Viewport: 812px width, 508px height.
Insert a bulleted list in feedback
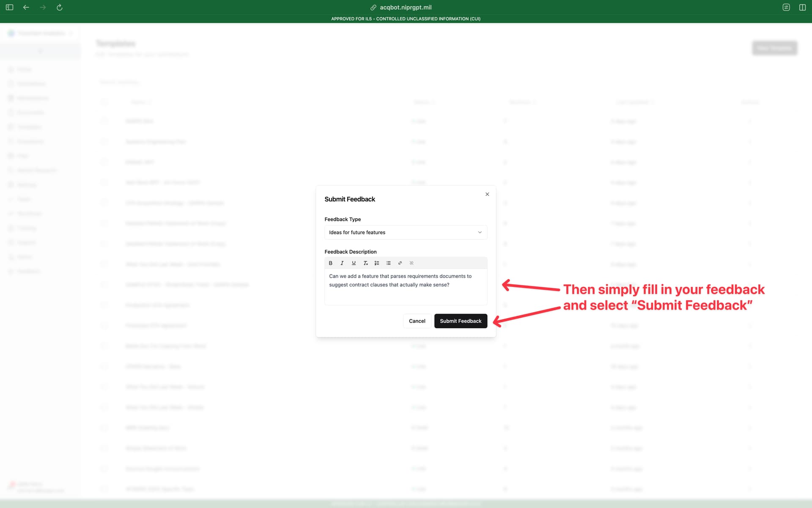pyautogui.click(x=388, y=263)
